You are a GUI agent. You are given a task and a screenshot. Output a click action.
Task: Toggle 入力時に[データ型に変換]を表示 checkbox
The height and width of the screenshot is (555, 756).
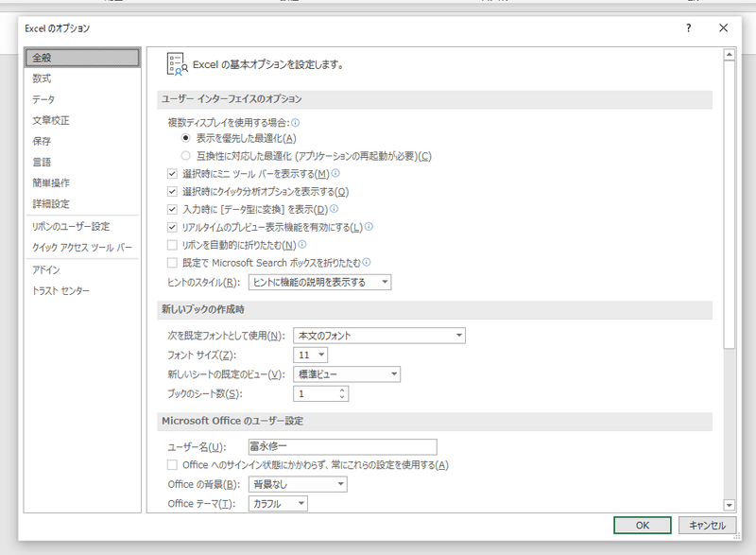click(x=172, y=209)
